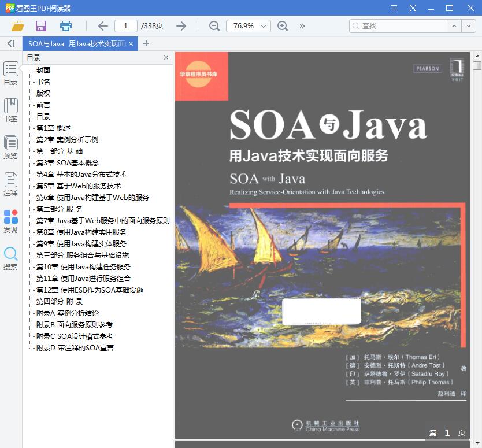Jump to 目录 entry in the outline tree
The image size is (482, 448).
point(43,117)
